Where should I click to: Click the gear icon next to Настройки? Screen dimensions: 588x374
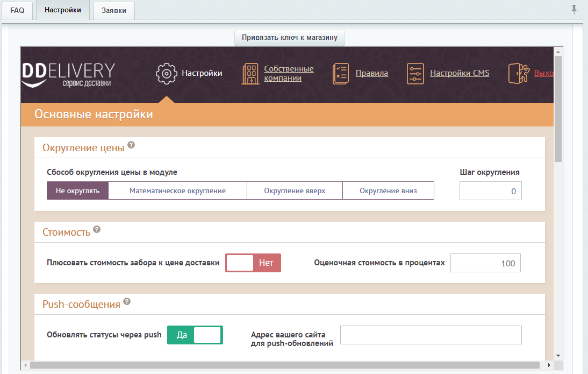pos(166,74)
